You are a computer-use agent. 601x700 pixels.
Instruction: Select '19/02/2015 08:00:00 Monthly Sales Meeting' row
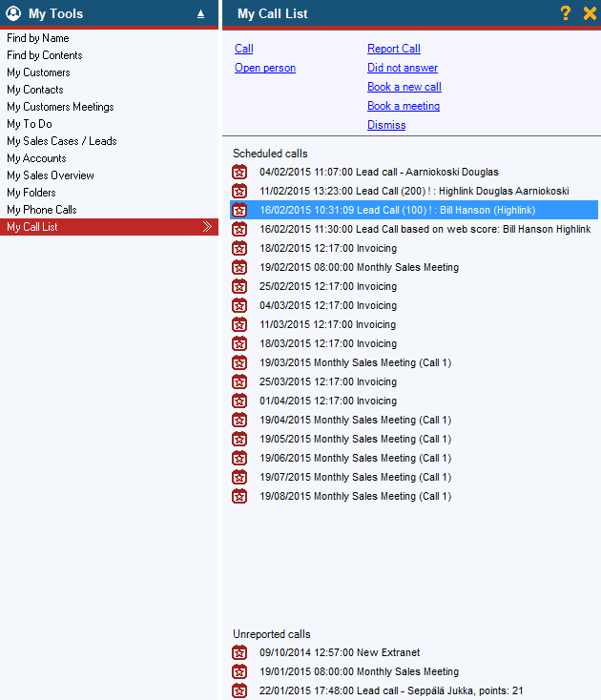pos(359,267)
